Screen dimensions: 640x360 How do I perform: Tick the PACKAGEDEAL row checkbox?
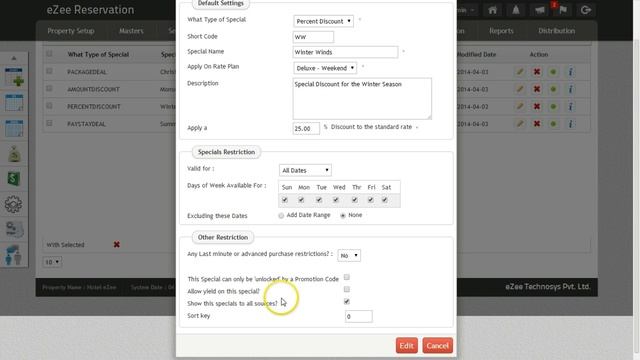(x=49, y=71)
